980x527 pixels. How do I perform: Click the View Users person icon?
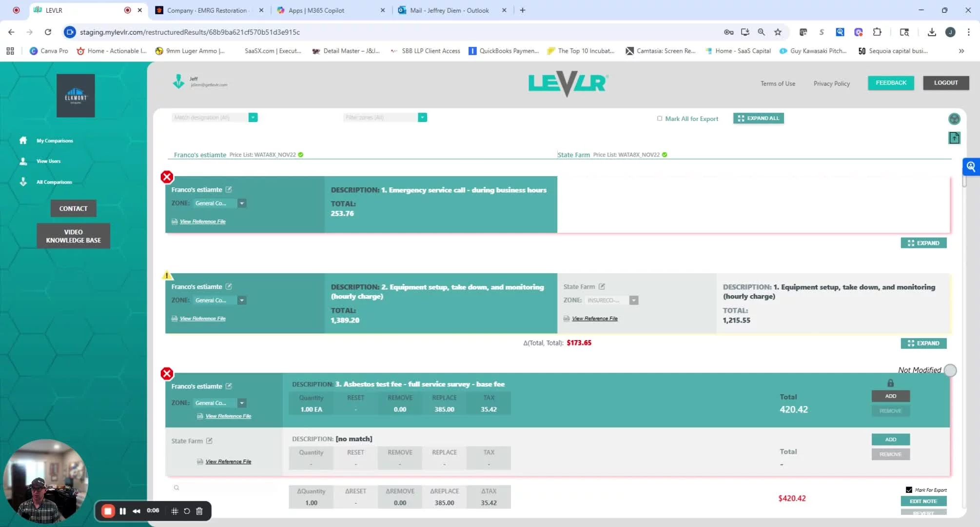click(23, 161)
